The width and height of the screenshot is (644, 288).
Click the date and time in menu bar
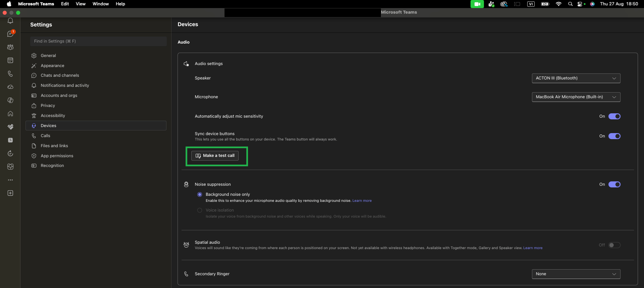click(619, 4)
